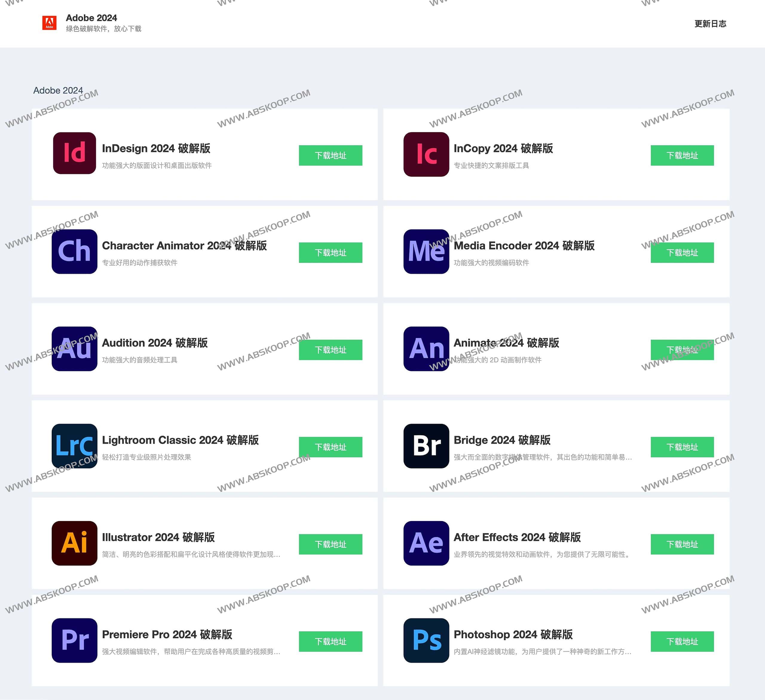
Task: Click the Adobe 2024 section heading
Action: pos(58,90)
